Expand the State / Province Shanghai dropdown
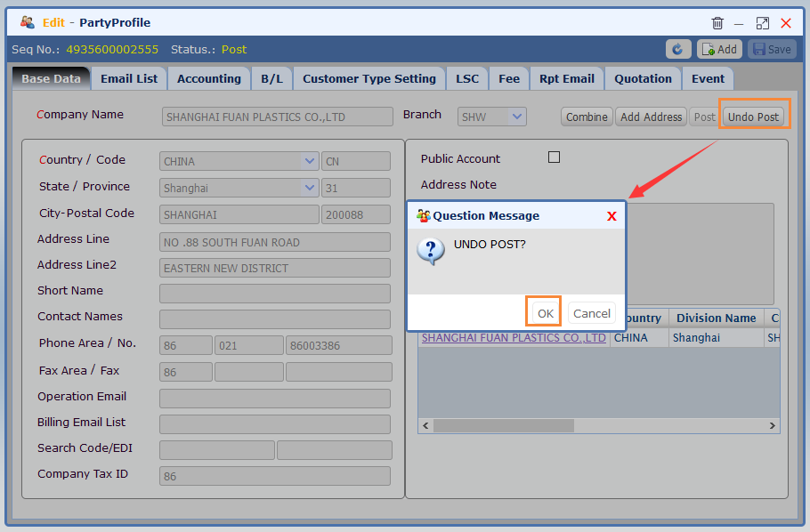The width and height of the screenshot is (810, 532). 309,188
